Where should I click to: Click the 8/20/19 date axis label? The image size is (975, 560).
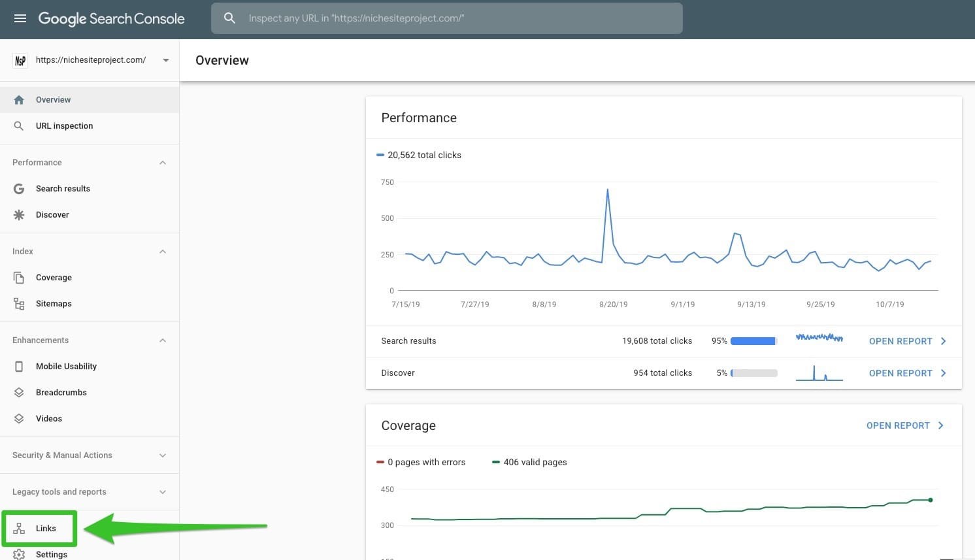coord(614,305)
